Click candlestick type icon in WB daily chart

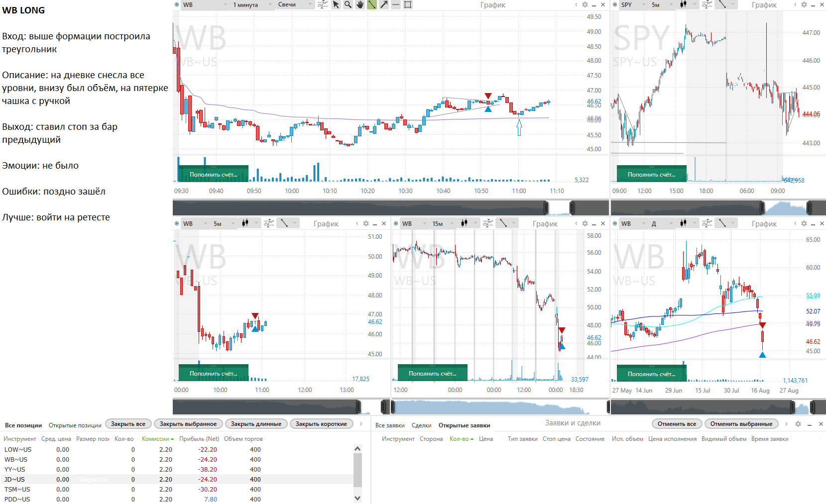coord(683,223)
